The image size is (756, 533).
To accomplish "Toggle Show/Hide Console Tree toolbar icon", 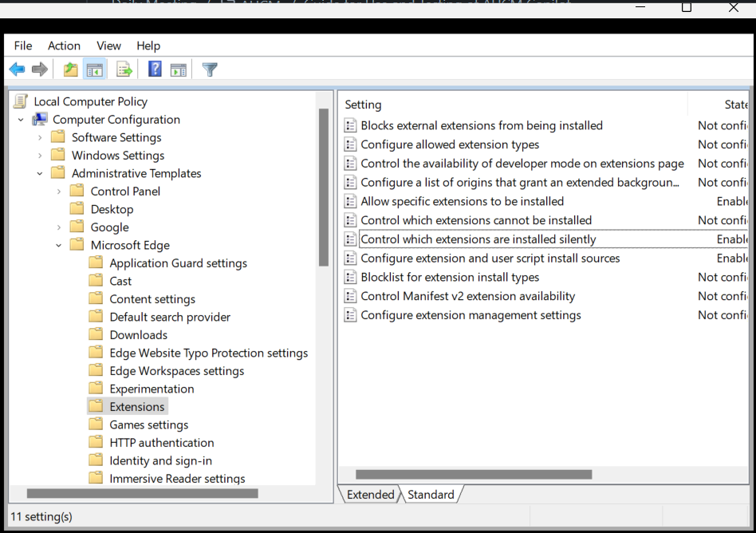I will pyautogui.click(x=95, y=70).
